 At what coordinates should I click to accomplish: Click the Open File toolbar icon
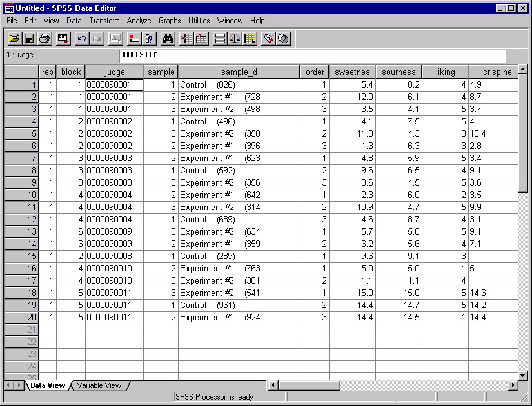[x=14, y=39]
